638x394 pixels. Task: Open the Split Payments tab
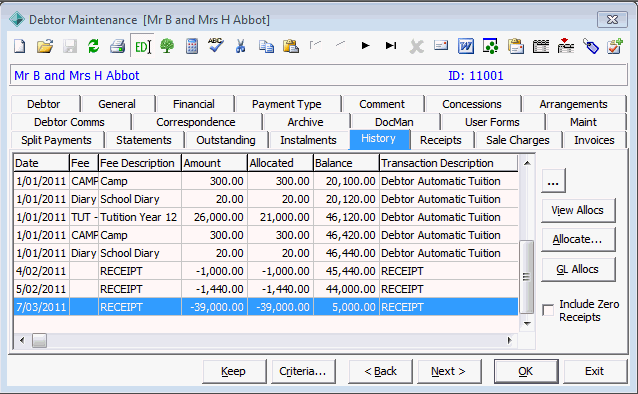click(x=56, y=140)
